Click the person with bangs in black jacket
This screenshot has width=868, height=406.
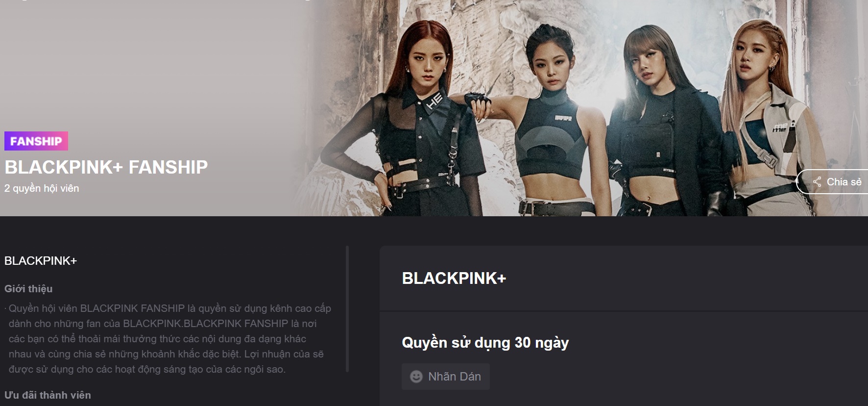[x=661, y=123]
